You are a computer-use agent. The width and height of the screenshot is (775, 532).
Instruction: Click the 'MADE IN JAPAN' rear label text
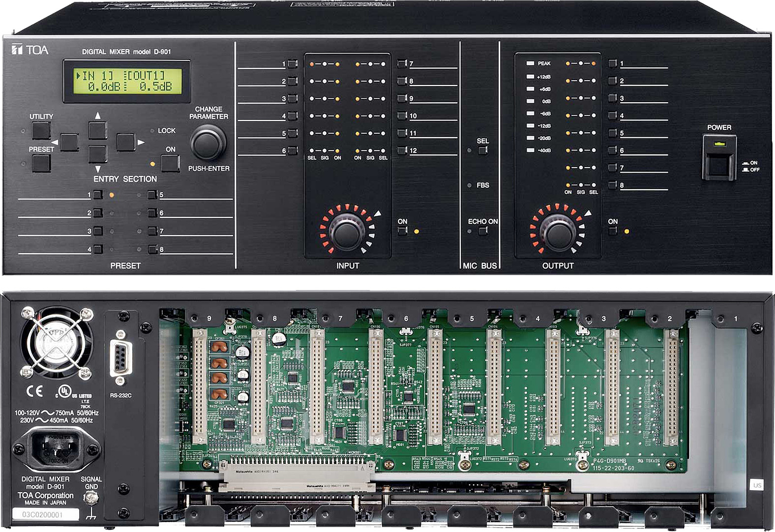coord(45,503)
